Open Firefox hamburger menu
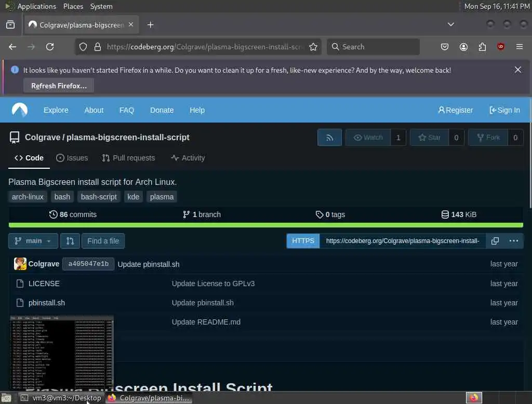Viewport: 532px width, 404px height. point(520,47)
